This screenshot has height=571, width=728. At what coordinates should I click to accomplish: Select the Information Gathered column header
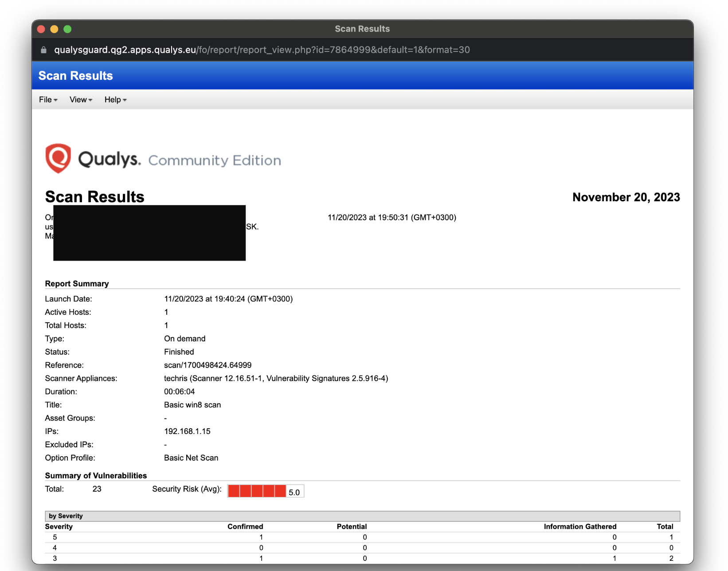pyautogui.click(x=580, y=527)
